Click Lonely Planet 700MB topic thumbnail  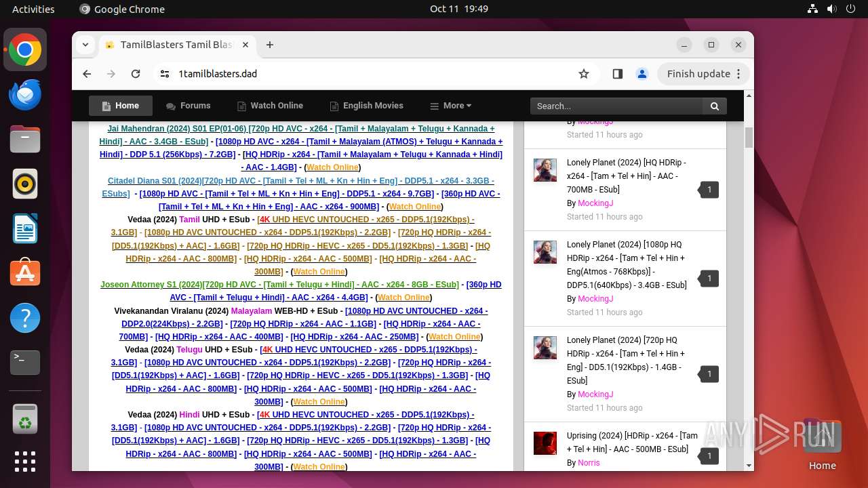545,170
